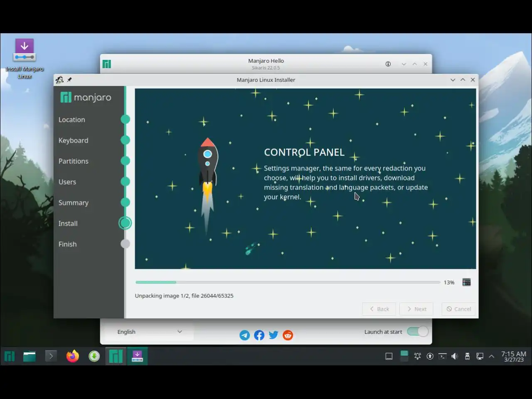
Task: Select the Summary step in sidebar
Action: pyautogui.click(x=74, y=203)
